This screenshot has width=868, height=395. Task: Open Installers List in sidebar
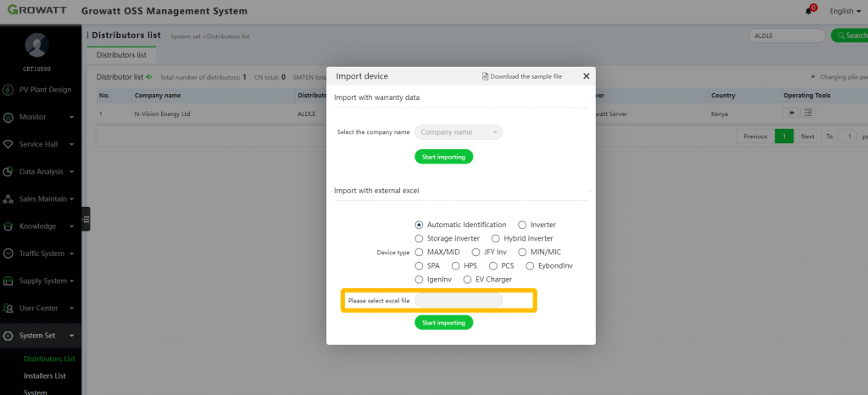pyautogui.click(x=45, y=376)
